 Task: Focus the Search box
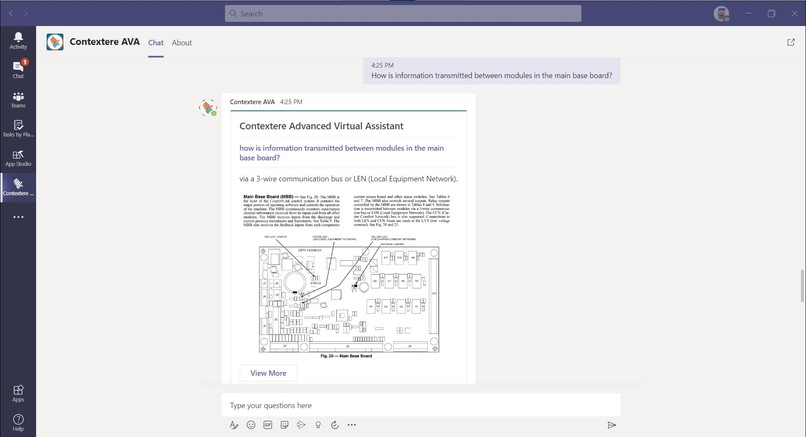coord(403,13)
